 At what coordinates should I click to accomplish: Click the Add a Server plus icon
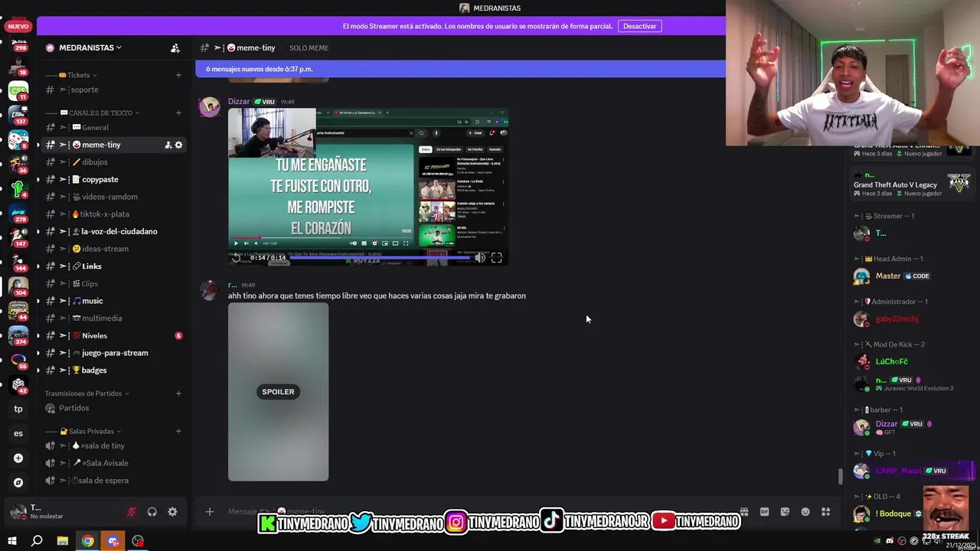(18, 458)
